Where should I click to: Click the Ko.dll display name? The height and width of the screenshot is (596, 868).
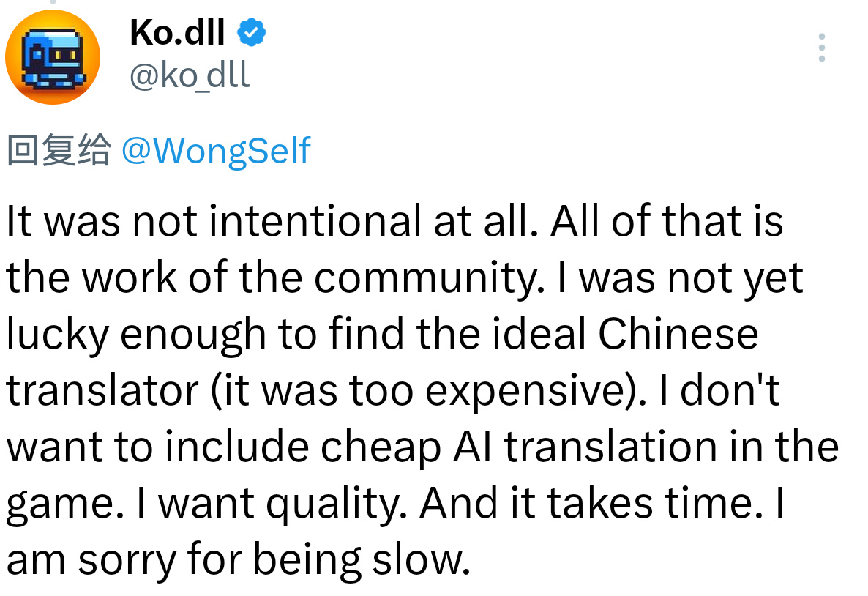(x=177, y=33)
